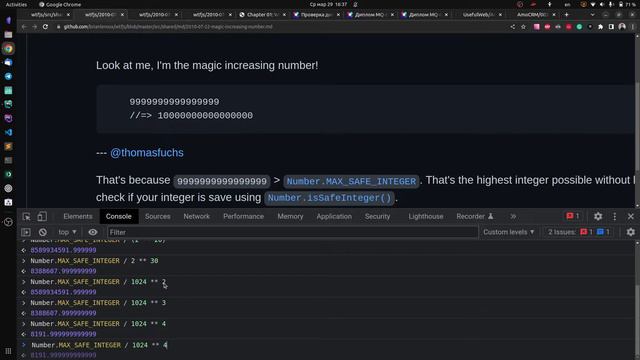This screenshot has height=360, width=640.
Task: Toggle the console sidebar panel icon
Action: click(x=26, y=232)
